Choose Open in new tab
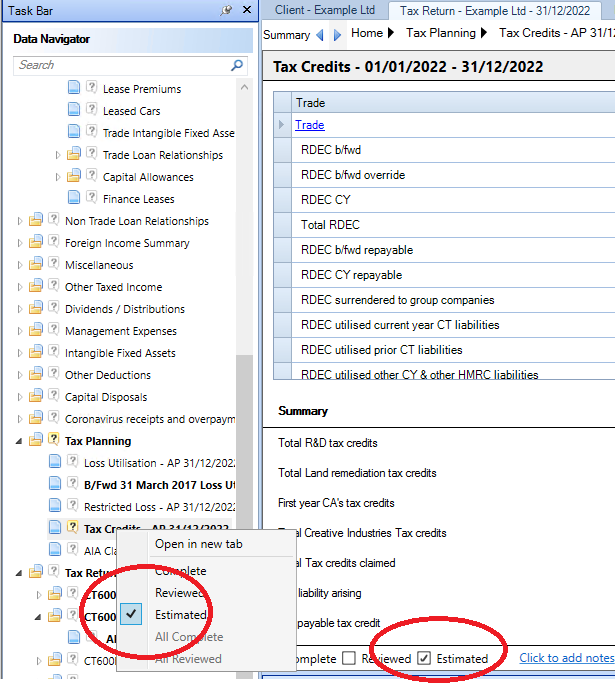615x687 pixels. (198, 544)
